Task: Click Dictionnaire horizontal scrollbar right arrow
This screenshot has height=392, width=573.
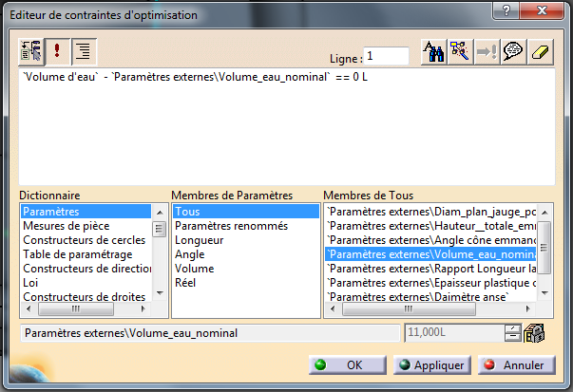Action: (143, 309)
